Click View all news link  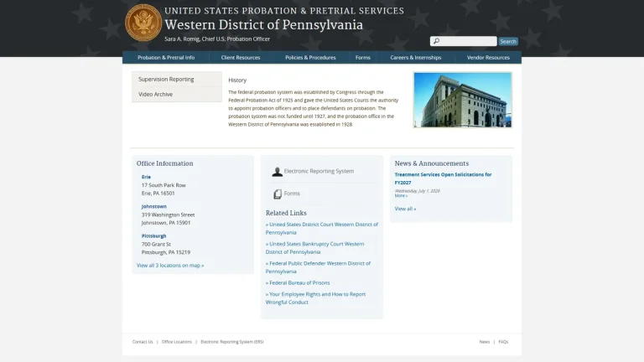(x=405, y=209)
